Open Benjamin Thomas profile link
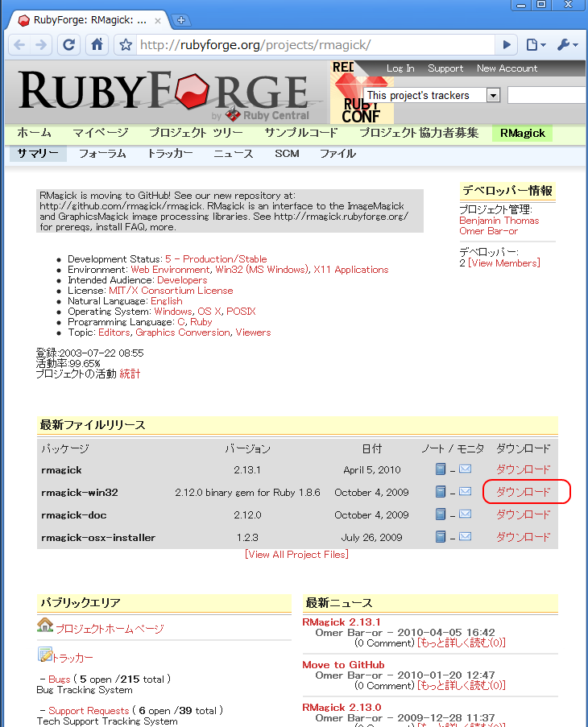This screenshot has width=588, height=727. (499, 221)
